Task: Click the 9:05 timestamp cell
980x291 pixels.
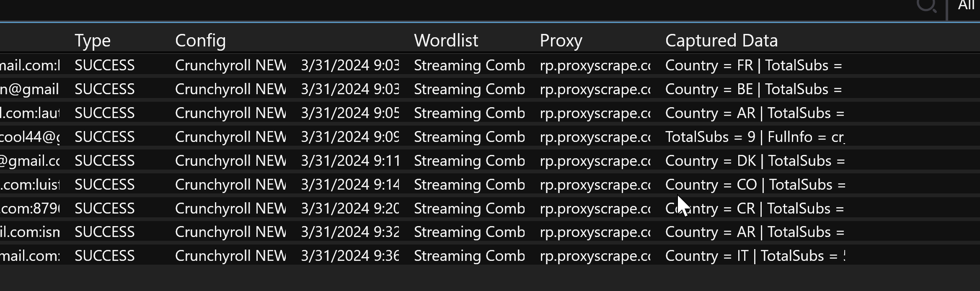Action: (x=349, y=113)
